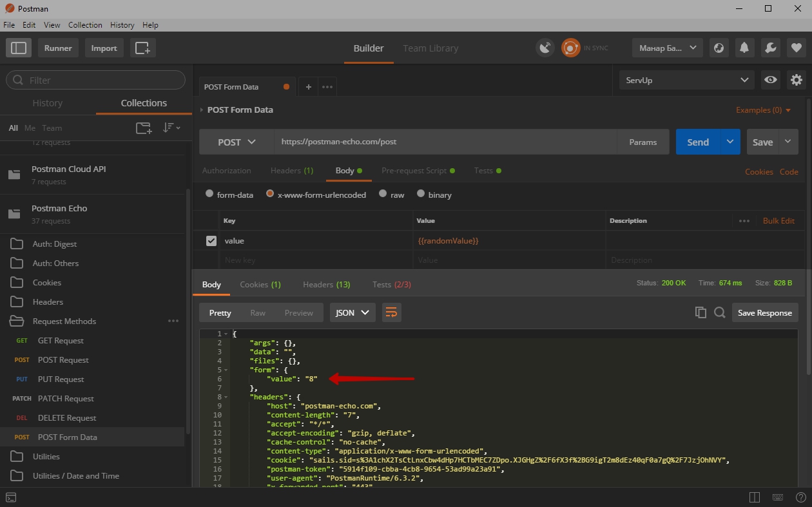The height and width of the screenshot is (507, 812).
Task: Click the interceptor satellite icon
Action: (545, 48)
